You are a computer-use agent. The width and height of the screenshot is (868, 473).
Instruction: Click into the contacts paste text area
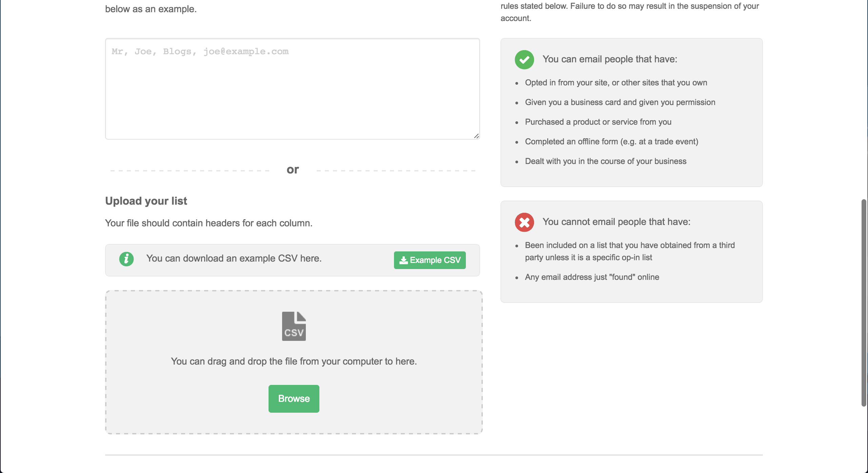292,89
